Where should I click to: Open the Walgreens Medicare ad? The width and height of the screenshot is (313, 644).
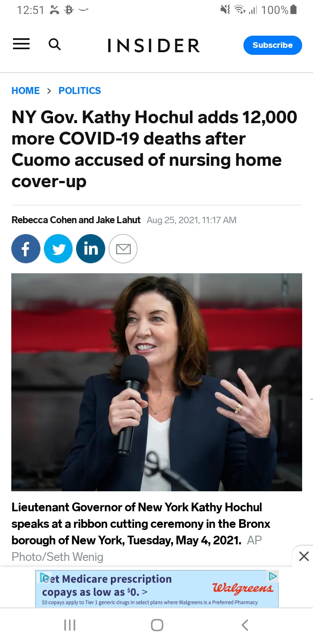coord(156,589)
